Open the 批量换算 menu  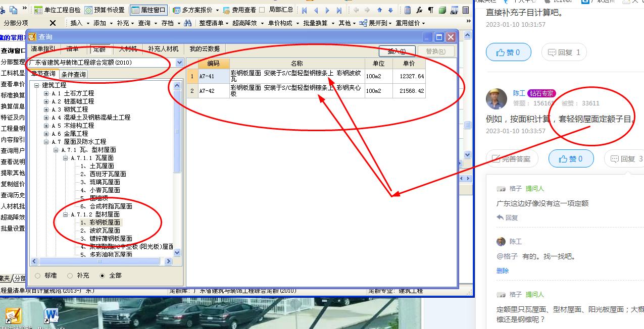pos(319,23)
